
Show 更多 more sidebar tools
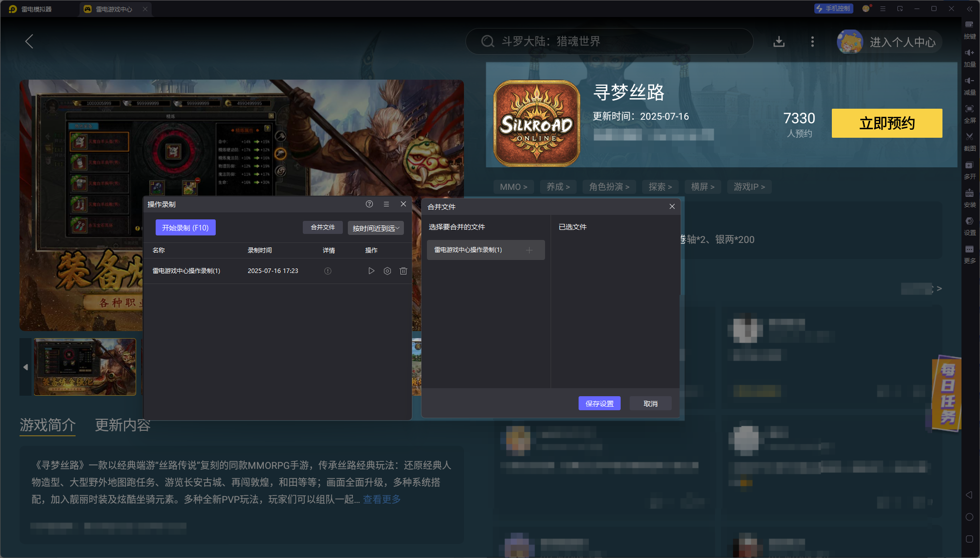969,254
